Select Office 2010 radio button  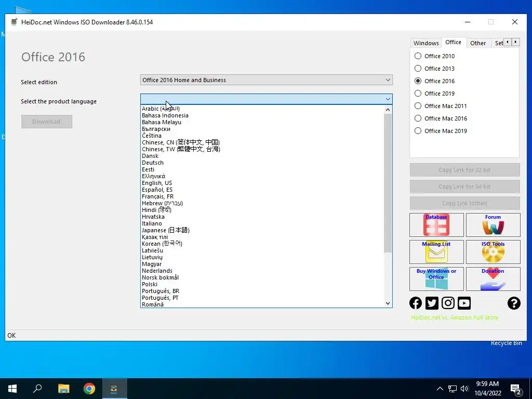tap(418, 56)
